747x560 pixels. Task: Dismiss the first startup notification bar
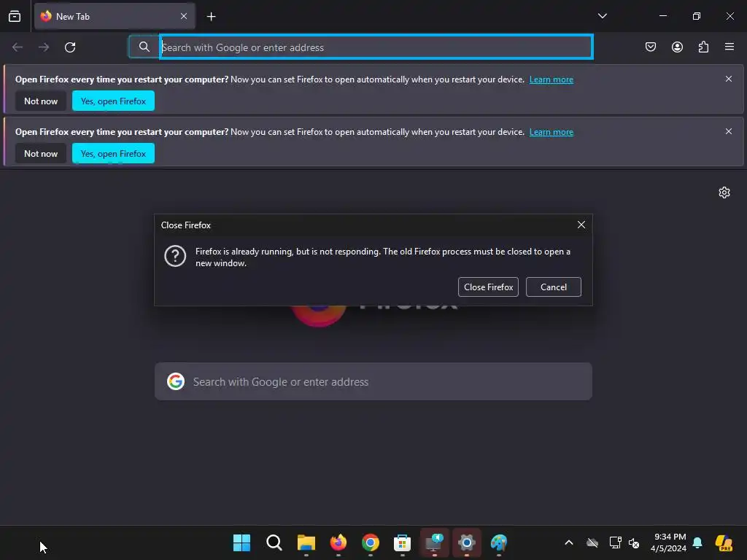click(729, 79)
